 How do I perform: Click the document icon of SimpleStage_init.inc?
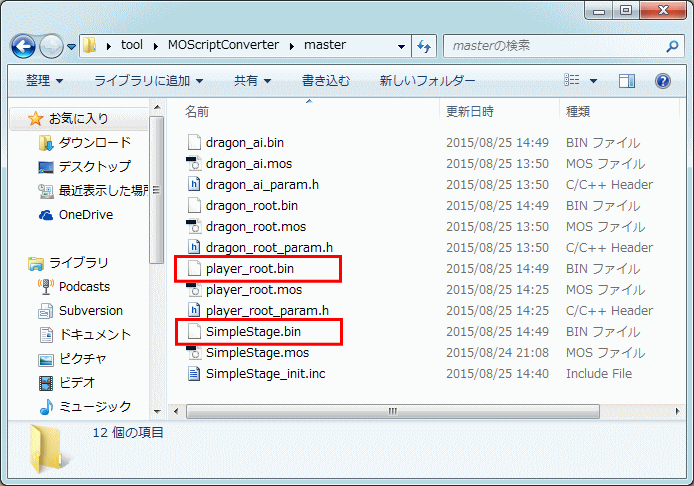tap(193, 373)
